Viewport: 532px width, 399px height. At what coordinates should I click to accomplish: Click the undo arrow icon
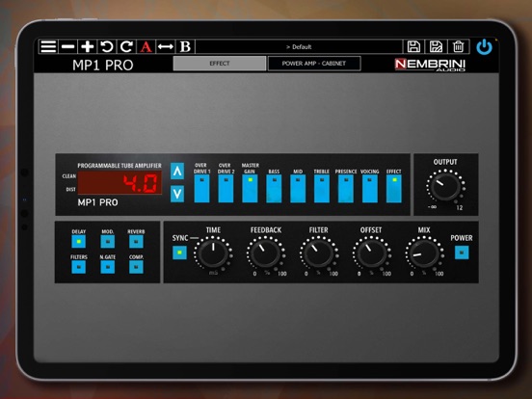pos(107,46)
